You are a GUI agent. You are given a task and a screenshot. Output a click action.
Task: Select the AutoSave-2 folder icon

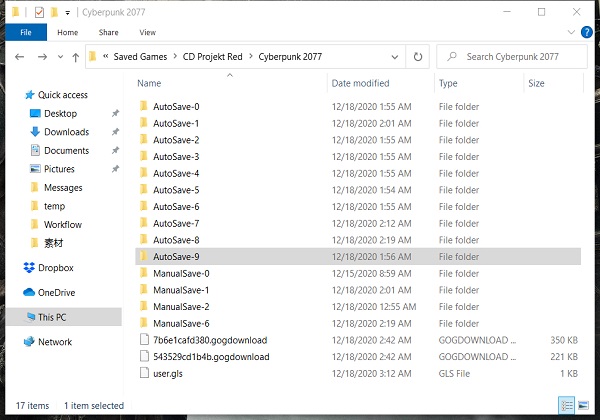(x=144, y=139)
